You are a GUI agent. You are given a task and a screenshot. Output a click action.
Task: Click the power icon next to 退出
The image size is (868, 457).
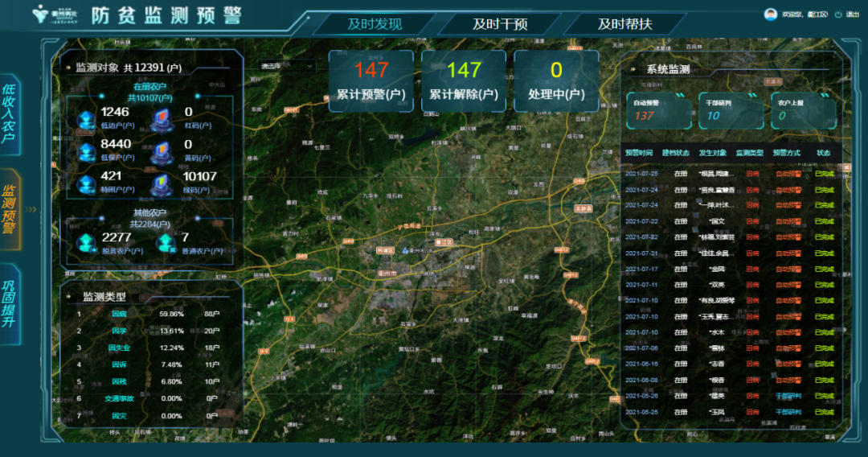point(838,14)
